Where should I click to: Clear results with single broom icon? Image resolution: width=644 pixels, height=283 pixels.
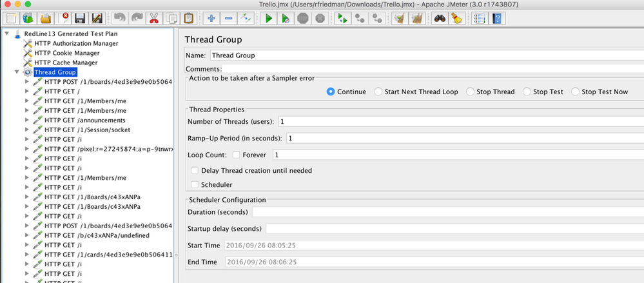point(399,19)
